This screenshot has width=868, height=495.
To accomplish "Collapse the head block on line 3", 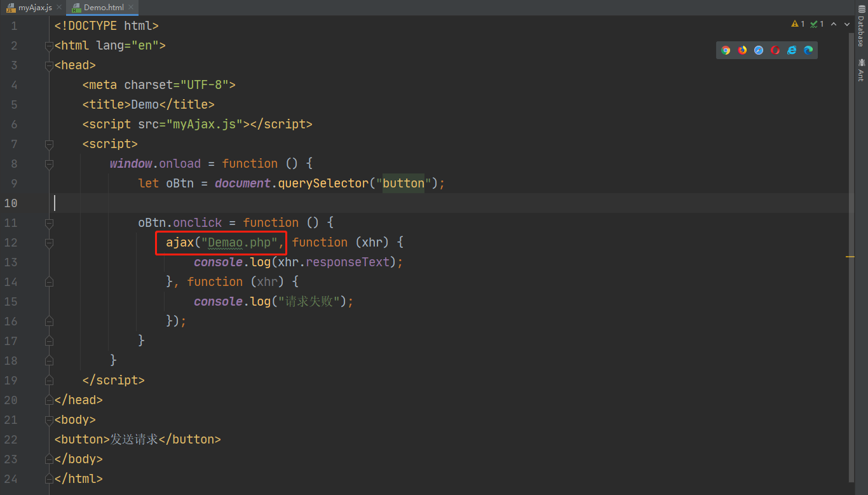I will pyautogui.click(x=49, y=65).
